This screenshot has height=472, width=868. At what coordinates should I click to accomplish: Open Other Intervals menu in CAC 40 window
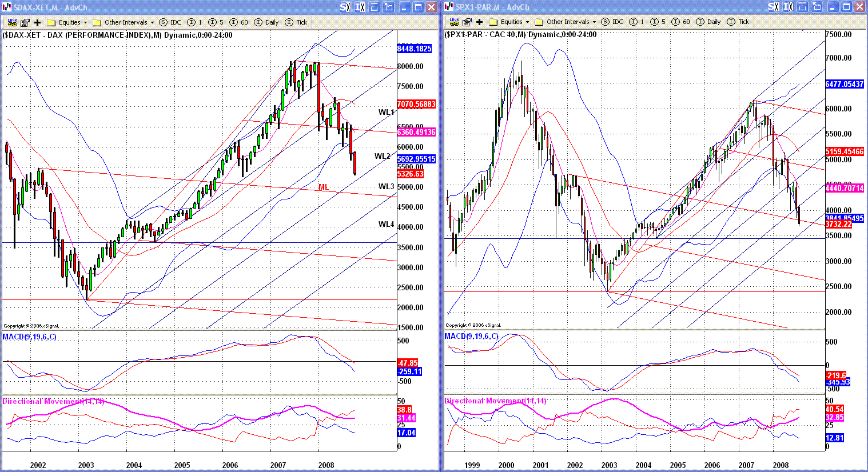coord(566,22)
